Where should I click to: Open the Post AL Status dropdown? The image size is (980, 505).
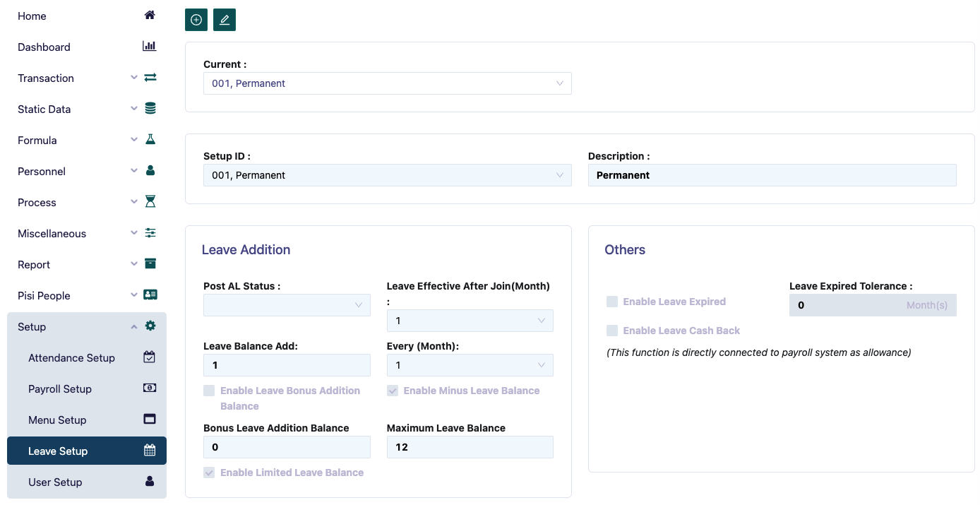pyautogui.click(x=287, y=305)
